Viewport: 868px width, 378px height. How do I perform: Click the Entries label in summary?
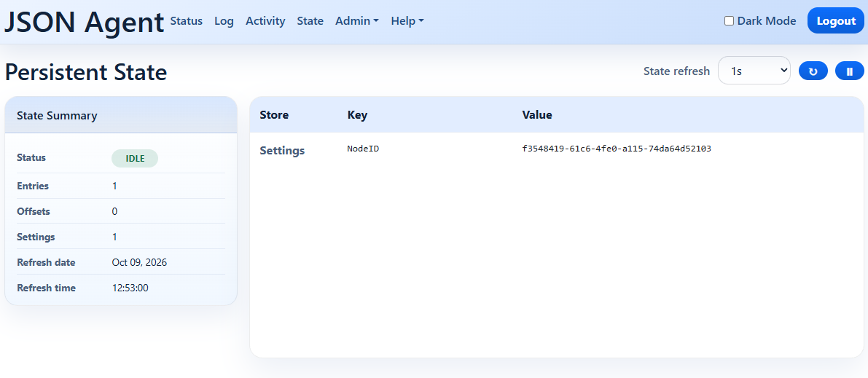33,186
